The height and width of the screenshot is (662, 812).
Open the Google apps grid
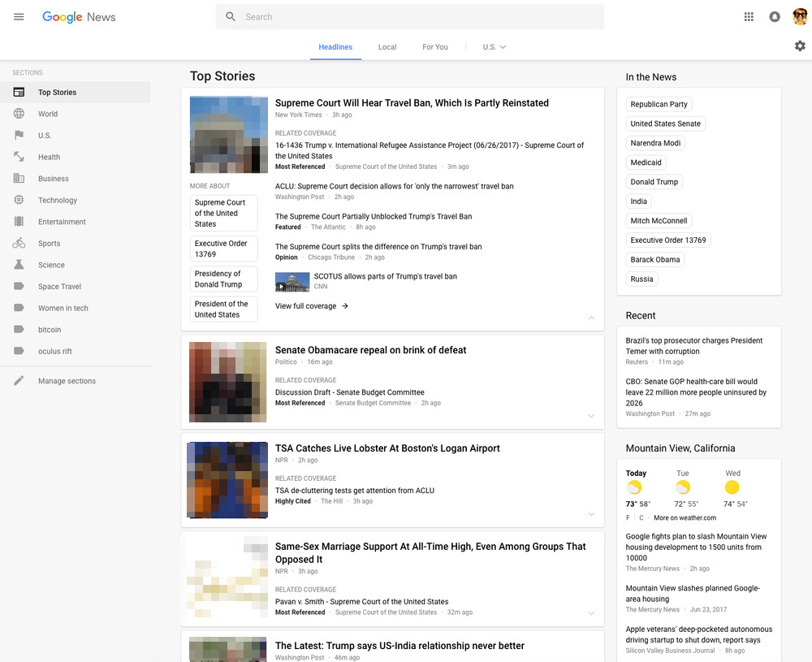[749, 16]
